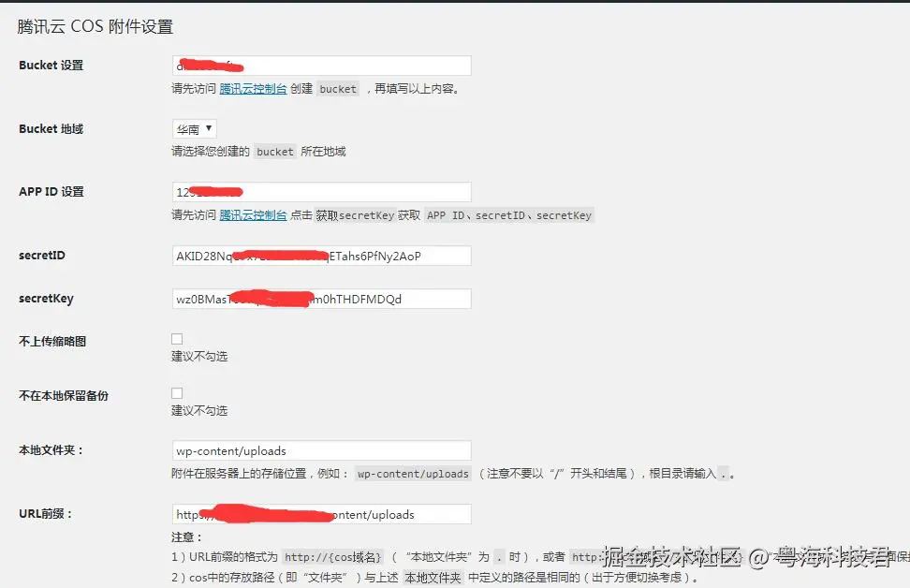
Task: Click the 获取secretKey text in the hint
Action: [x=355, y=215]
